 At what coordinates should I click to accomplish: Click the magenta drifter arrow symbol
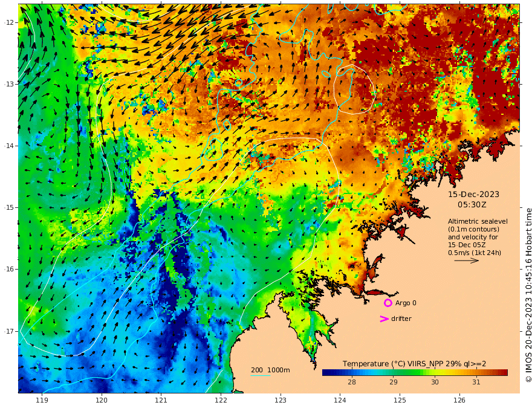coord(384,319)
